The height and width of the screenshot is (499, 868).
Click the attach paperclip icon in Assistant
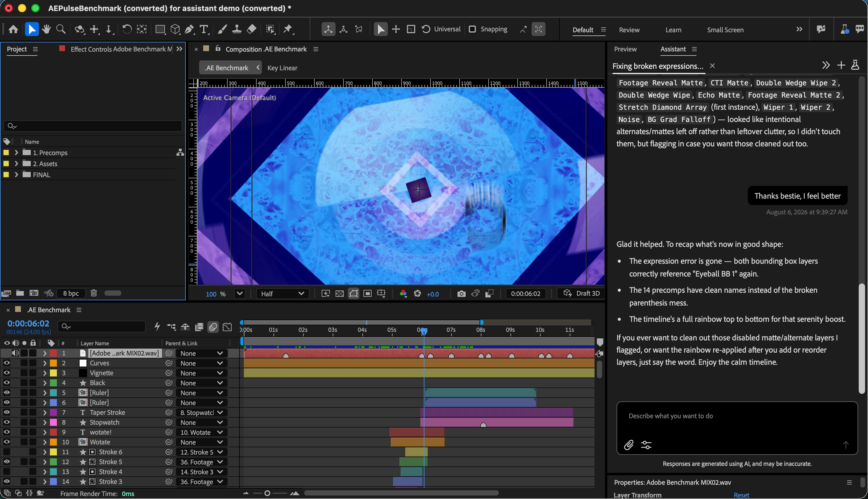[629, 445]
